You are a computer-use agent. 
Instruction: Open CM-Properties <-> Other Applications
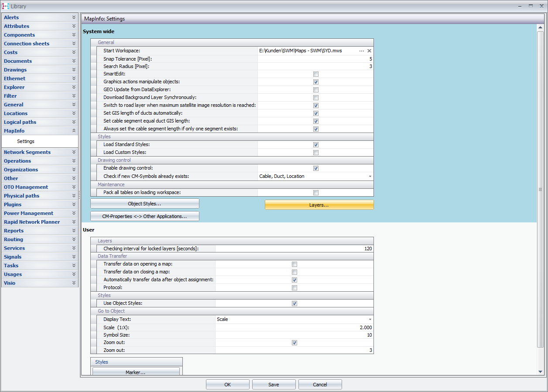[145, 216]
